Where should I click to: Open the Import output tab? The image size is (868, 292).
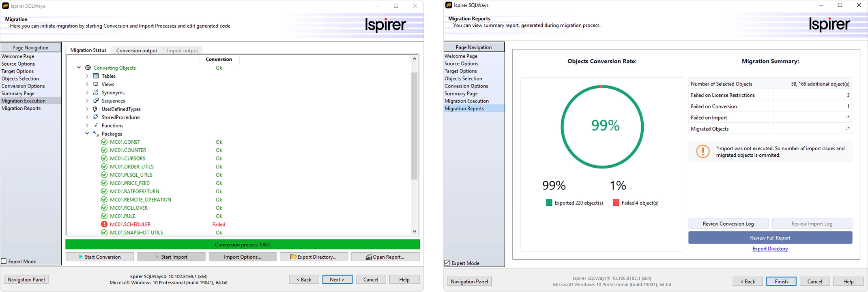click(x=183, y=51)
